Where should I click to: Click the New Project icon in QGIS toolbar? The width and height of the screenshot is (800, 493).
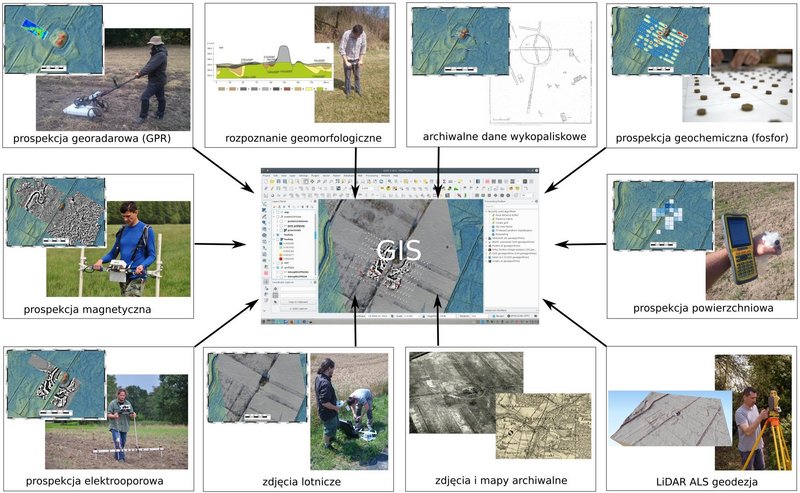tap(266, 181)
